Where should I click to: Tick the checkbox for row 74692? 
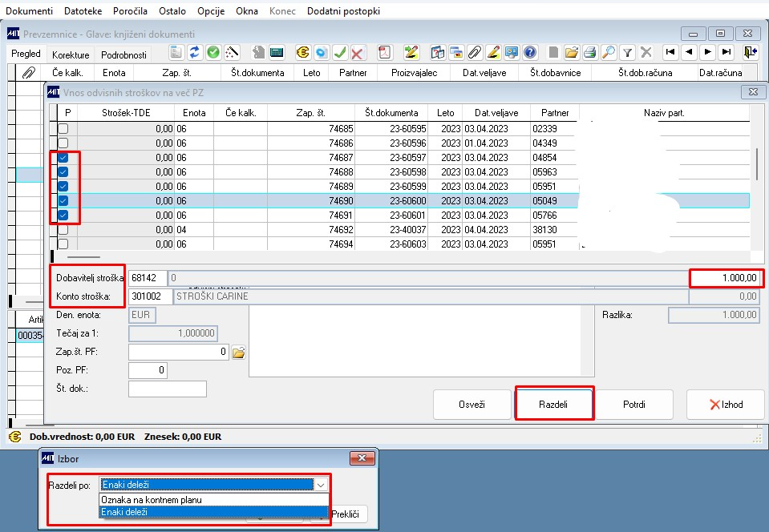[63, 230]
